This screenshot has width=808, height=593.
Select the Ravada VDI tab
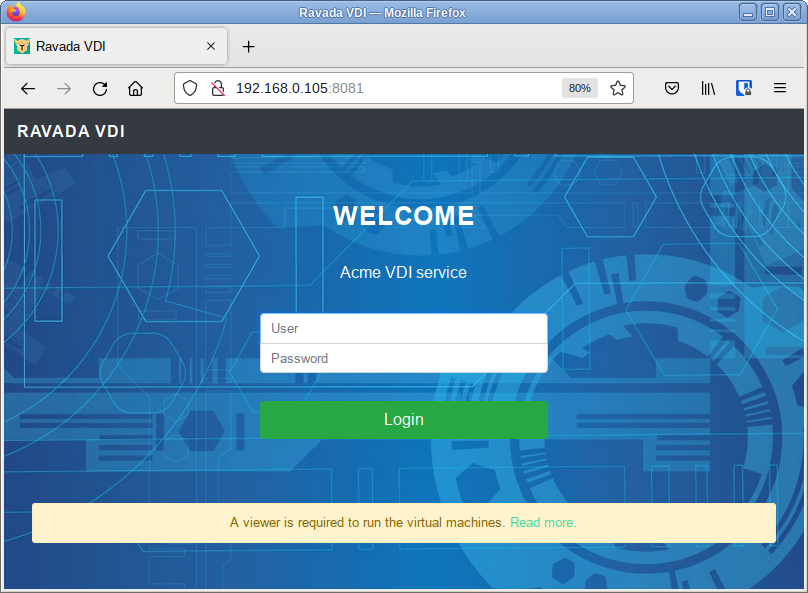(x=116, y=46)
